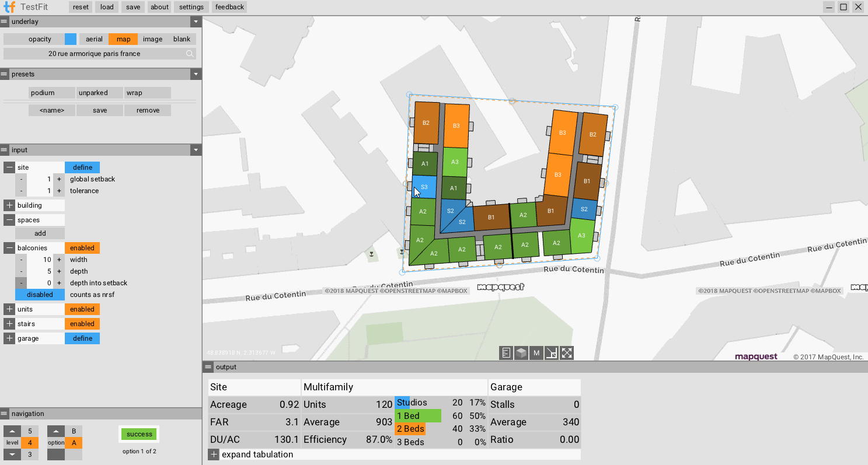
Task: Select the blank underlay tab
Action: tap(182, 39)
